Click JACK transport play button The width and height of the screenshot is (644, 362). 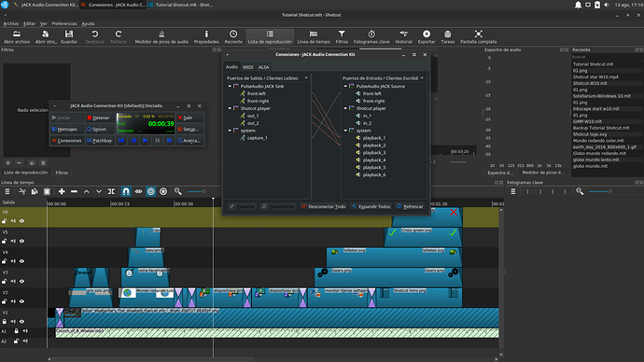coord(145,141)
